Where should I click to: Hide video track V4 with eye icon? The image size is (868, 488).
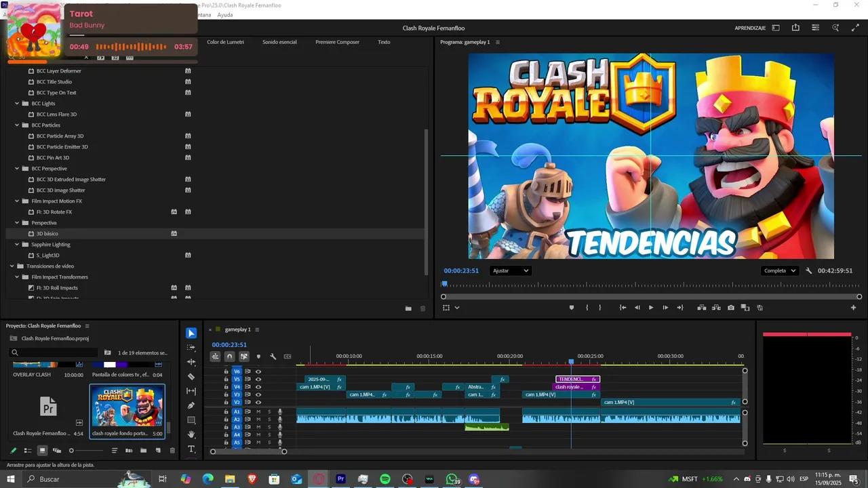click(x=258, y=387)
